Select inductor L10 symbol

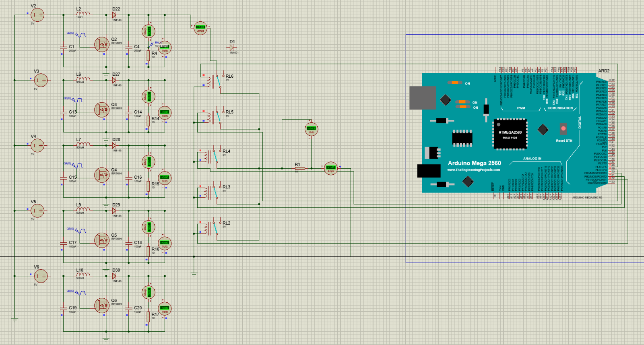pyautogui.click(x=83, y=275)
